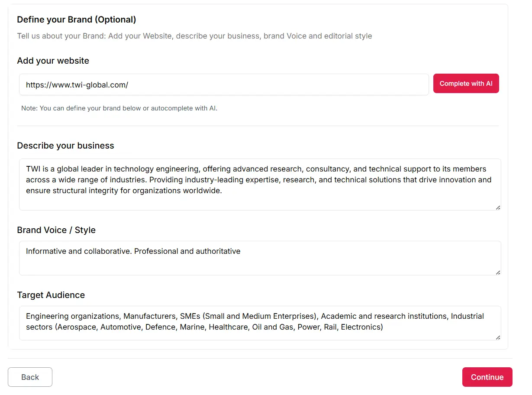Click the brand description subtitle text
Image resolution: width=532 pixels, height=395 pixels.
194,36
